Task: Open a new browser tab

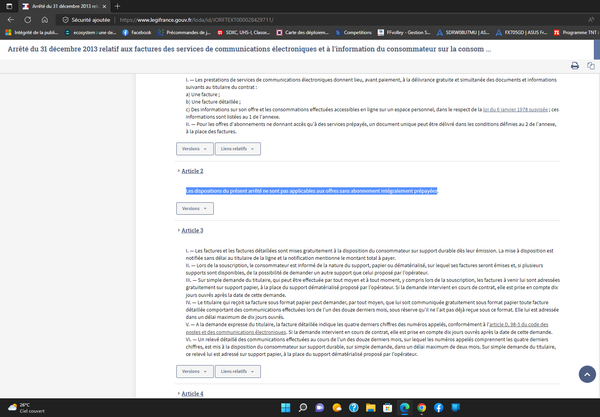Action: tap(118, 5)
